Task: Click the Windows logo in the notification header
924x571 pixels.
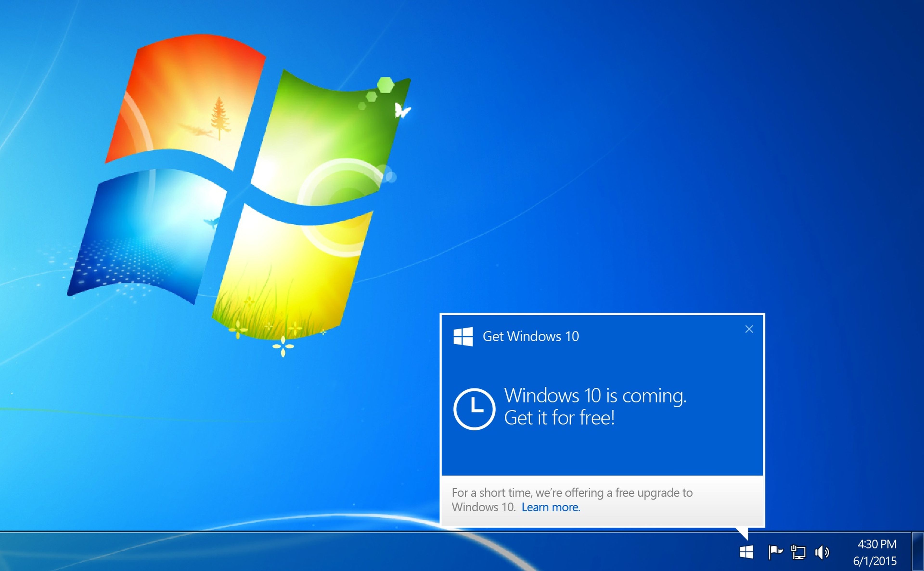Action: [463, 336]
